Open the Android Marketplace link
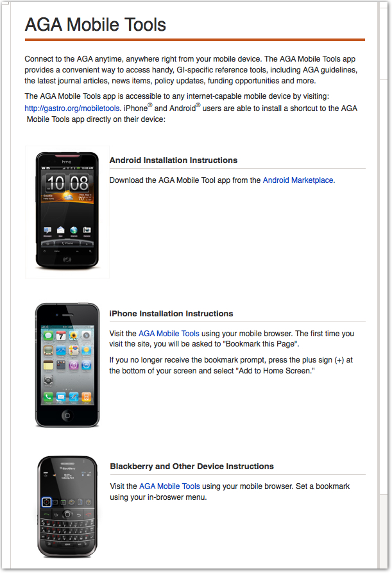Screen dimensions: 392x573 coord(298,180)
